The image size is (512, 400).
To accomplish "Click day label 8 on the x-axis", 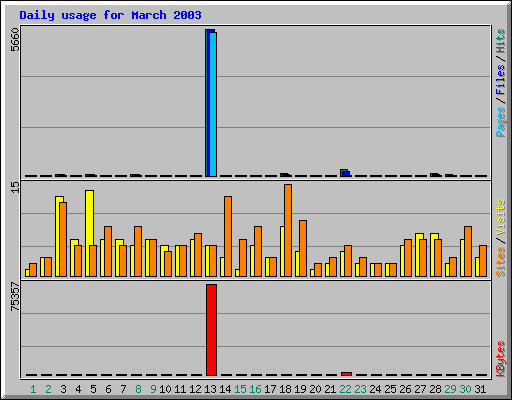I will [x=138, y=389].
